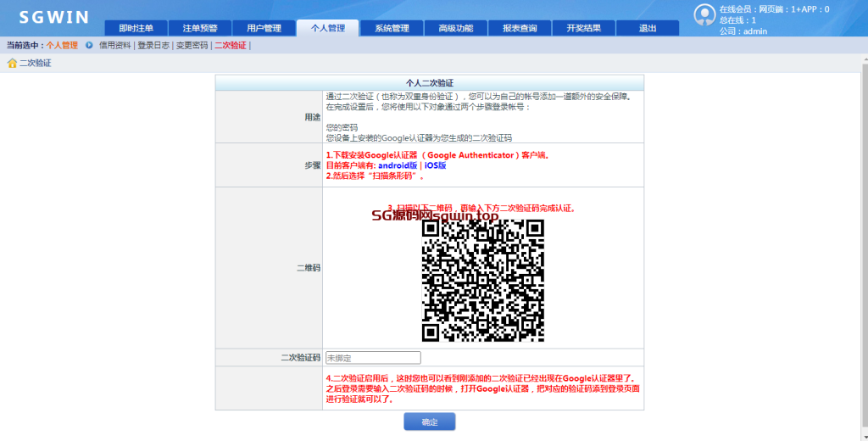This screenshot has width=868, height=441.
Task: Click the iOS版 download link
Action: click(435, 165)
